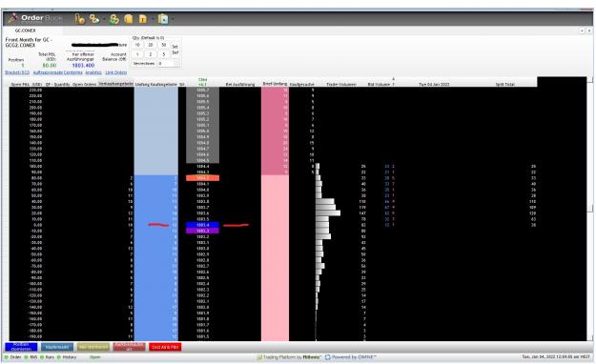
Task: Select the GC.COMEX tab
Action: click(25, 30)
